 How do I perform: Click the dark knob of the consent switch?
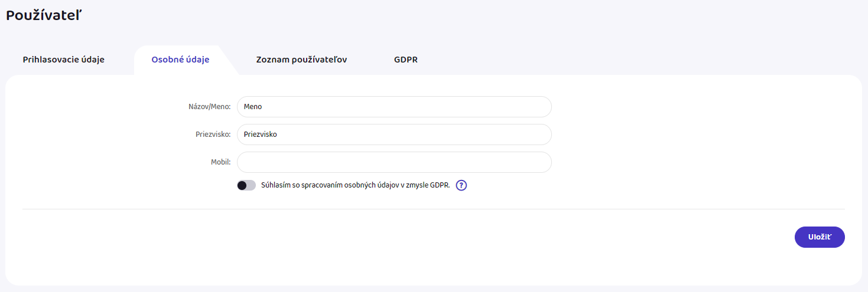(242, 185)
